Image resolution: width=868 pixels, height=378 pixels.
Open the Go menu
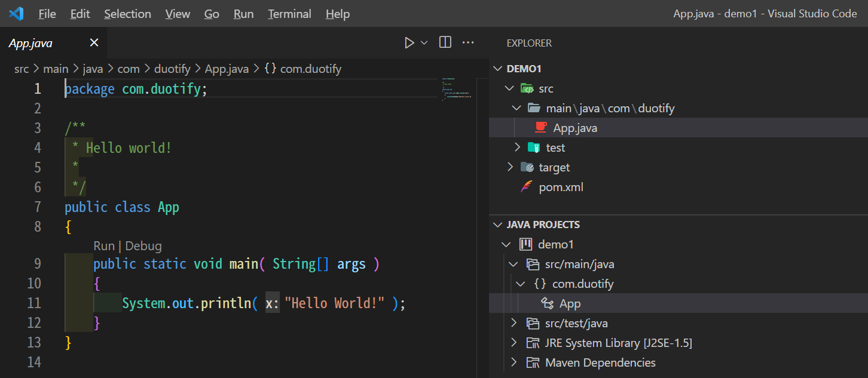(212, 14)
